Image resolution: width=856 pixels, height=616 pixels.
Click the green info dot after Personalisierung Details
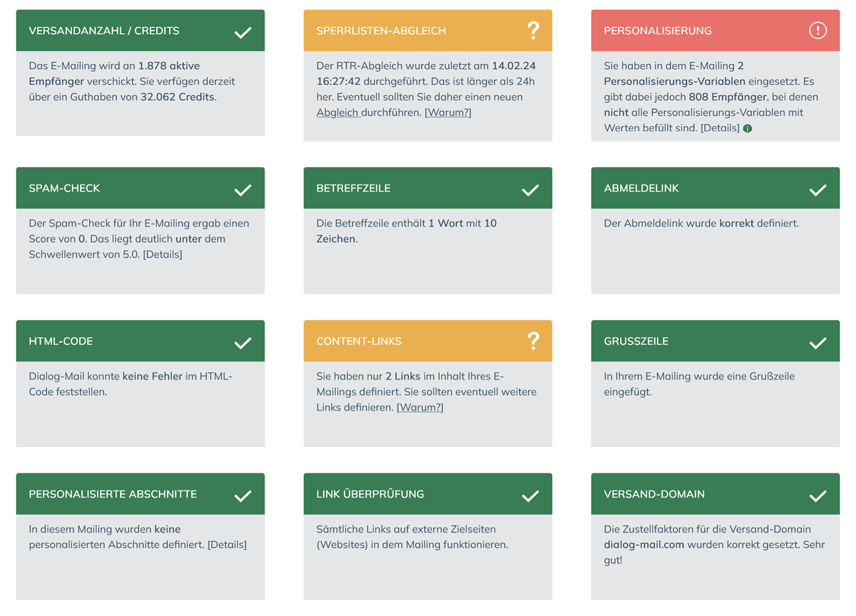[x=748, y=128]
